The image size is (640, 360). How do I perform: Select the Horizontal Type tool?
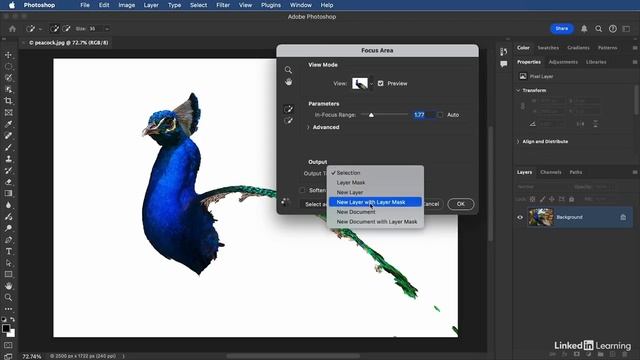(8, 251)
